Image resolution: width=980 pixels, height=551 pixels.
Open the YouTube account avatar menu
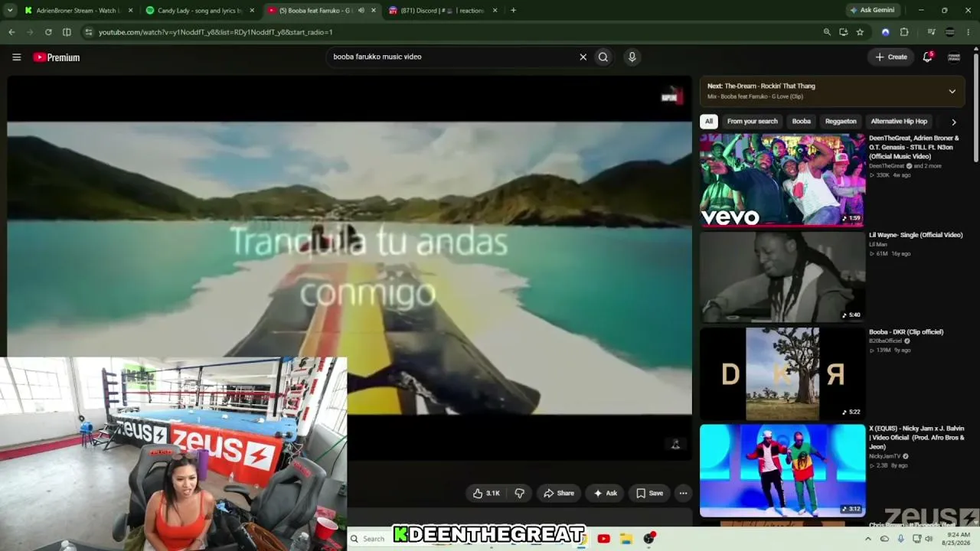click(x=954, y=57)
